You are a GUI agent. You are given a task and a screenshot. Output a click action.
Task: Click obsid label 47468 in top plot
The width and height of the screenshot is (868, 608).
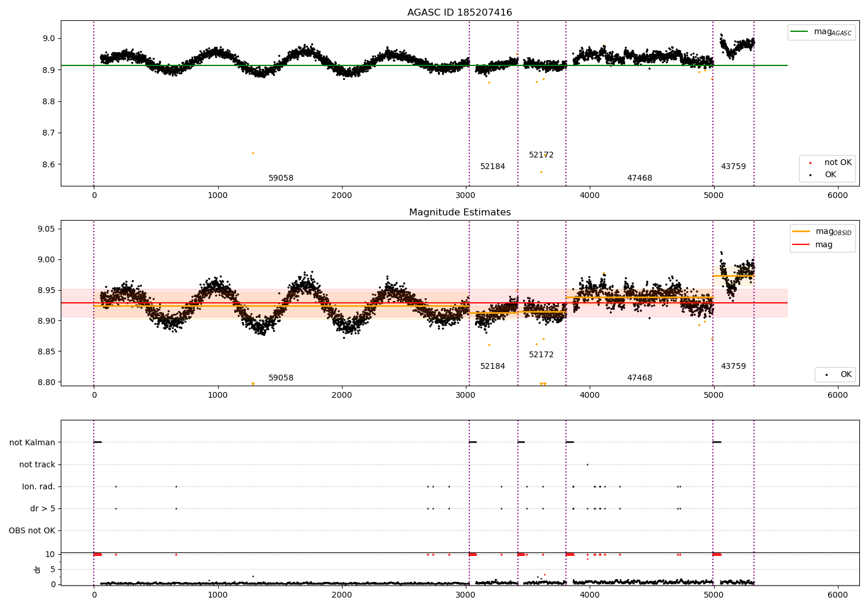pyautogui.click(x=639, y=178)
